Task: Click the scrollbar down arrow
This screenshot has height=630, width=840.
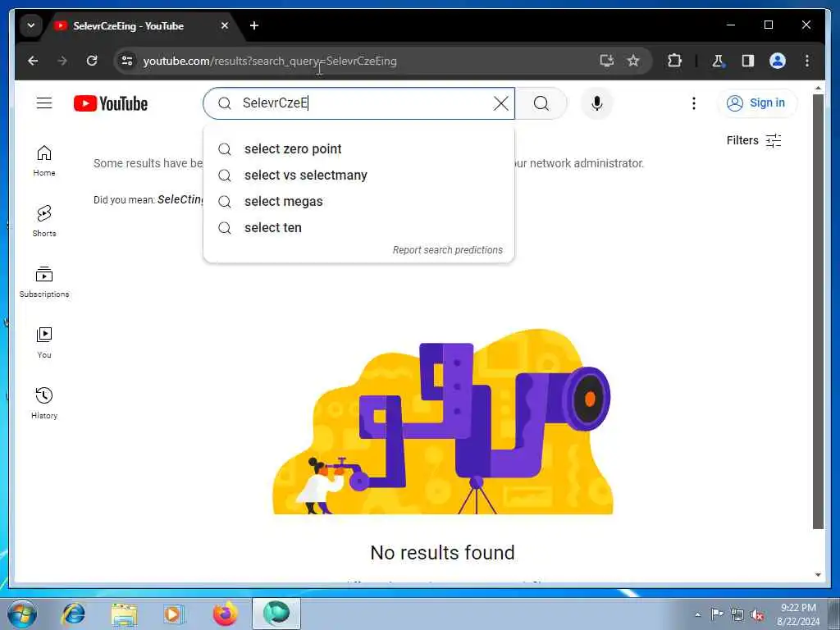Action: pos(818,575)
